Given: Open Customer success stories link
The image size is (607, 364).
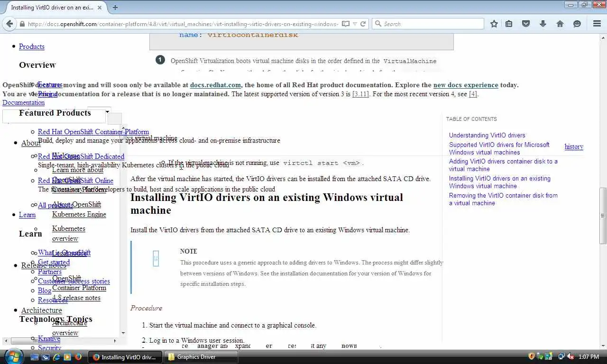Looking at the screenshot, I should [x=74, y=281].
